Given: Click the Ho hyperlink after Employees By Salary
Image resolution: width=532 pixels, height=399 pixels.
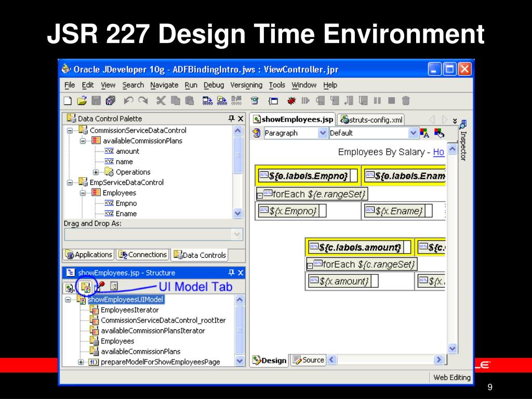Looking at the screenshot, I should (x=438, y=152).
